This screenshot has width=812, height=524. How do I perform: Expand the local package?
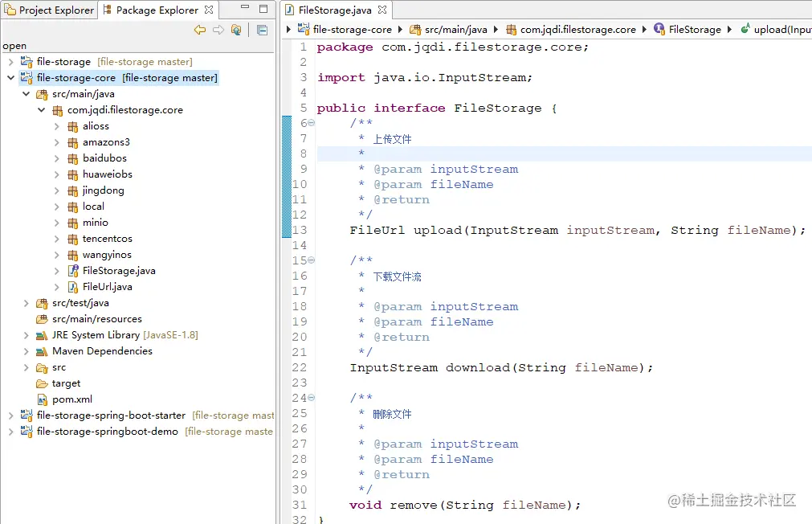pos(57,207)
